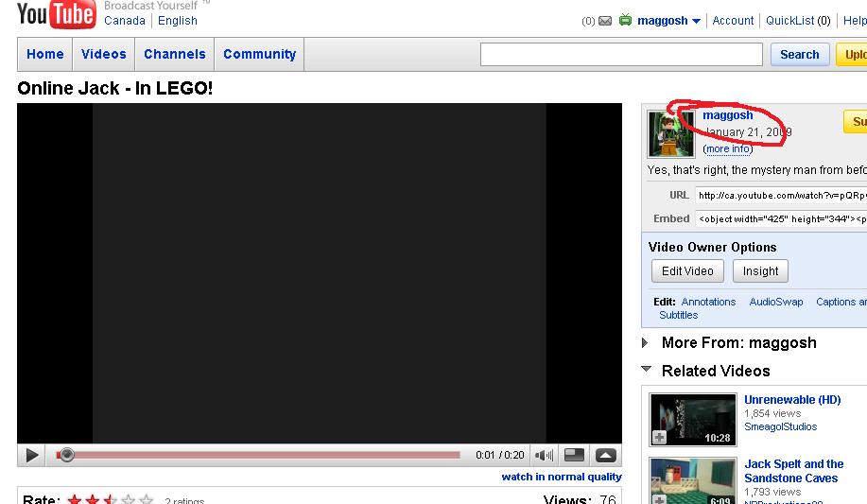Mute the video using the speaker icon
The height and width of the screenshot is (504, 867).
(544, 455)
